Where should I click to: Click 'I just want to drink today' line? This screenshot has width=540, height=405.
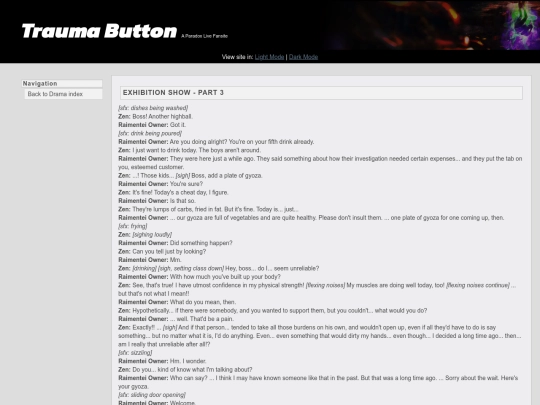[189, 150]
